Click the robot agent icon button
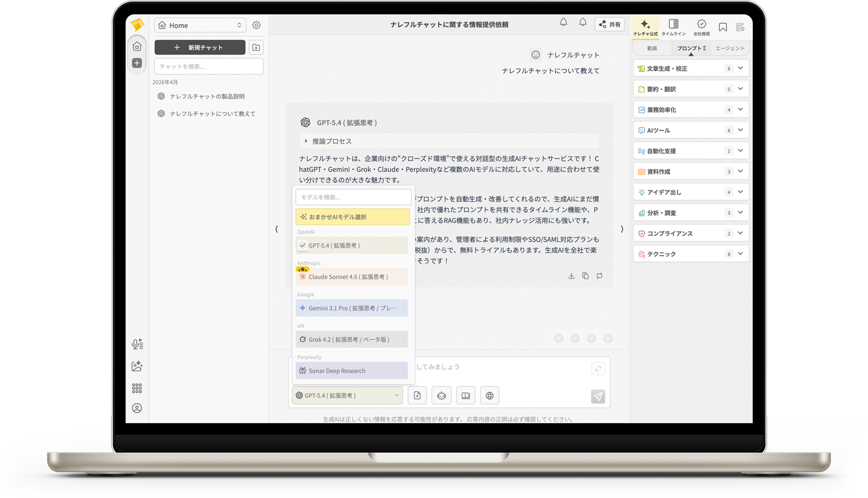Viewport: 868px width, 498px height. pos(441,395)
